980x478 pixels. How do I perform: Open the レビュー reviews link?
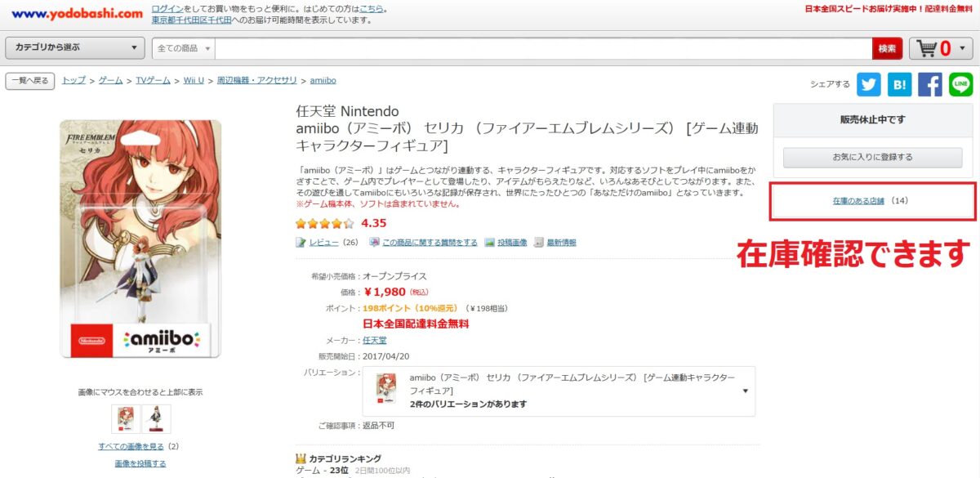pyautogui.click(x=324, y=243)
